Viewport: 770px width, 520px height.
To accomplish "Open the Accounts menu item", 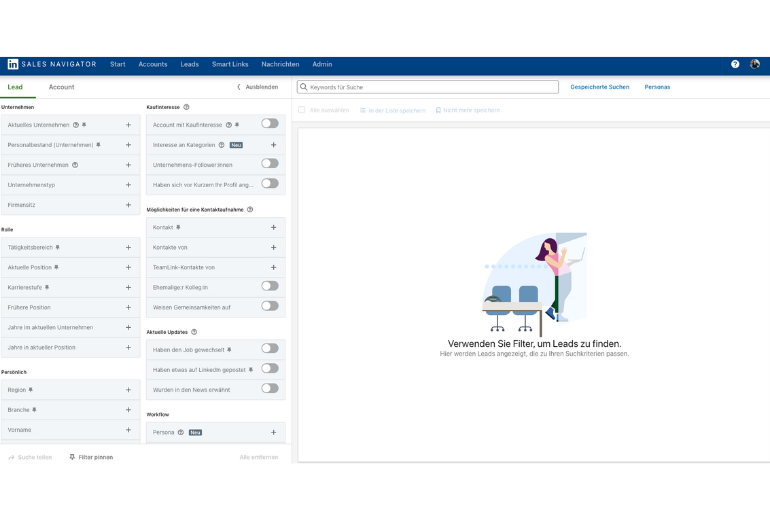I will point(153,64).
